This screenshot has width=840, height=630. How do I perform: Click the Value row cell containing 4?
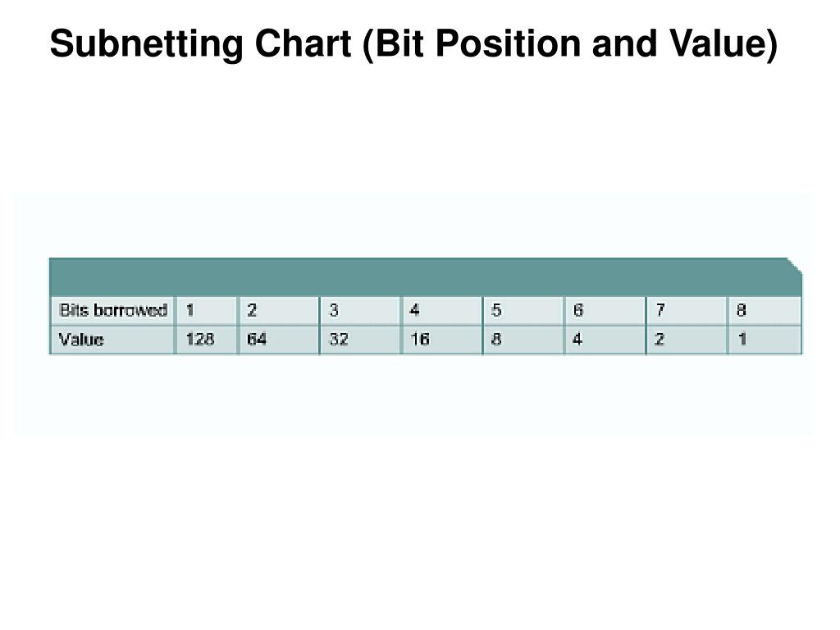[x=605, y=340]
